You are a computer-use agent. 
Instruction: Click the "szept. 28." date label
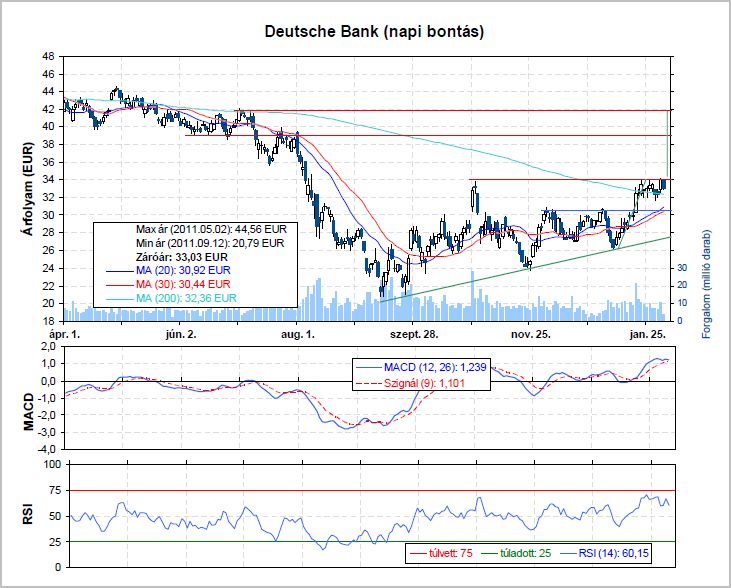[414, 334]
